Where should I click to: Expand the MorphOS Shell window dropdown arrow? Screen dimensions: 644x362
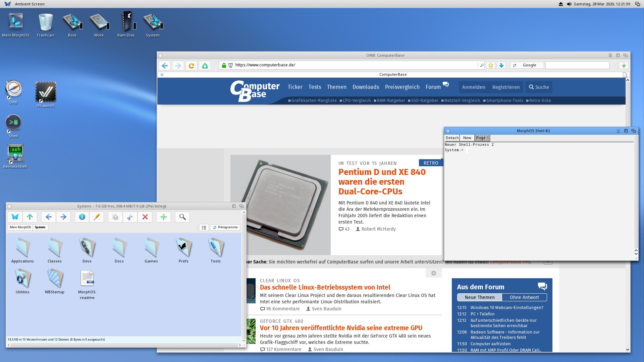click(x=618, y=131)
